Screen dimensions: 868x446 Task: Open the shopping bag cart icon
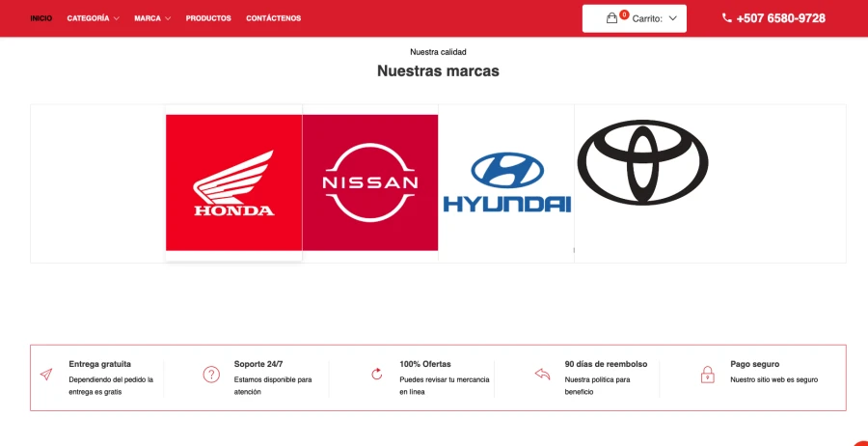[611, 18]
